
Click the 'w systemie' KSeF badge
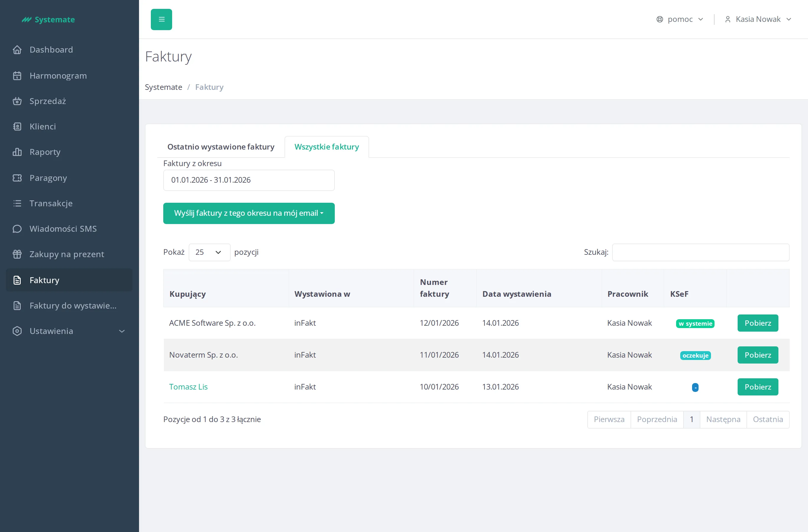695,324
